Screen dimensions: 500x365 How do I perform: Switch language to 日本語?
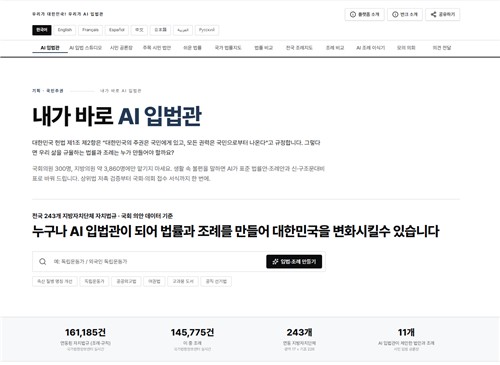point(160,30)
